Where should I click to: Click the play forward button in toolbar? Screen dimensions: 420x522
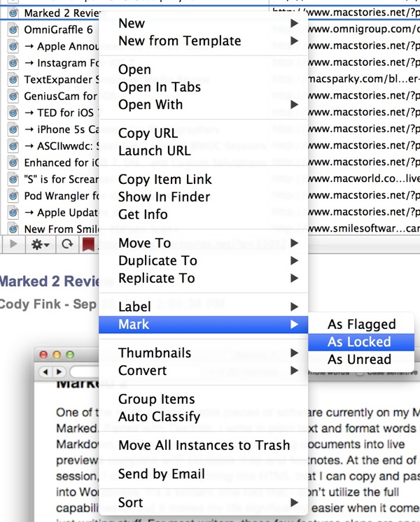pos(13,244)
